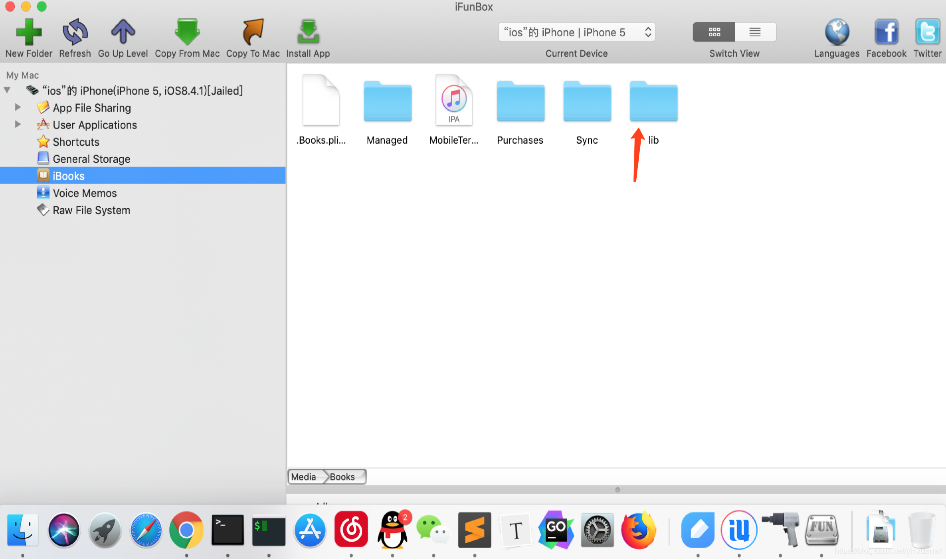Open the Twitter icon
The image size is (946, 560).
point(927,32)
